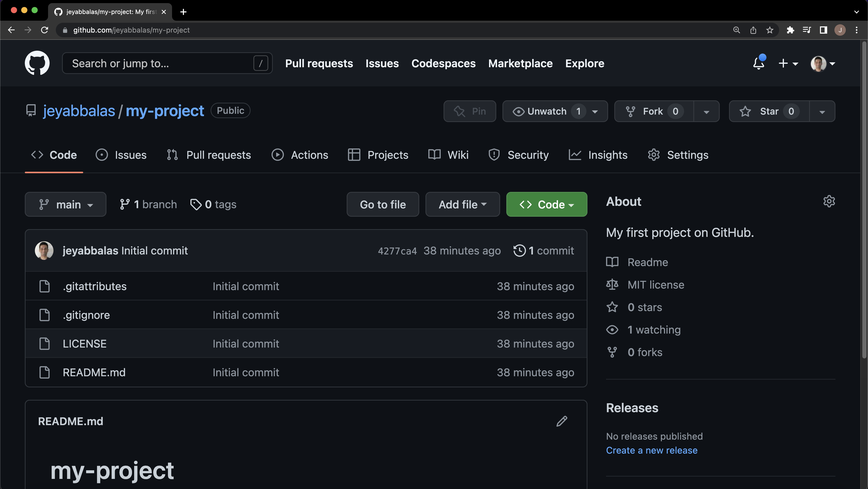Switch to the repo Pull requests tab
The image size is (868, 489).
(x=208, y=155)
